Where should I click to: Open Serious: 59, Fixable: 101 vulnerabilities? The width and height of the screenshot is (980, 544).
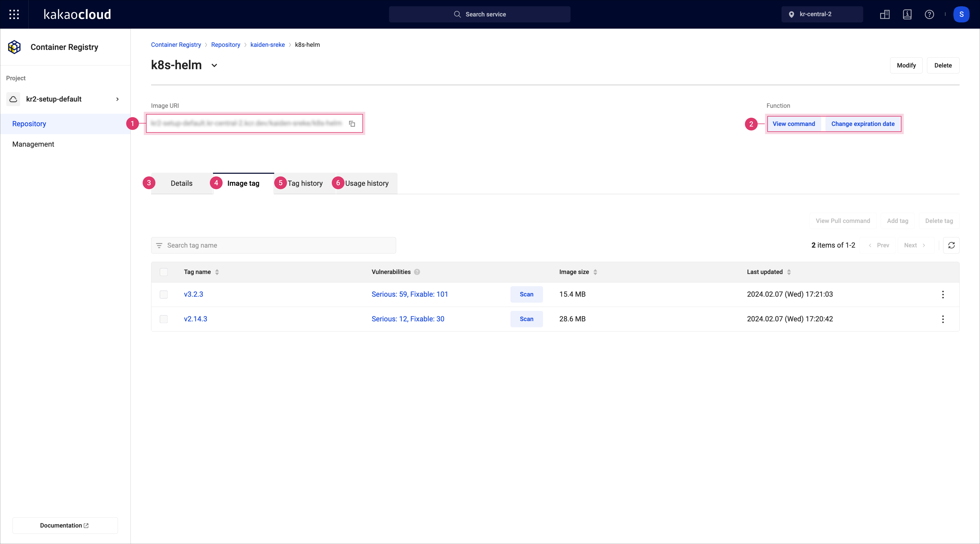click(410, 294)
